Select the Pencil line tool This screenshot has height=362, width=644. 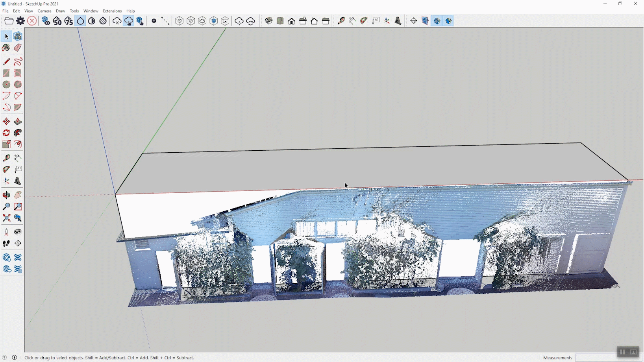point(6,62)
